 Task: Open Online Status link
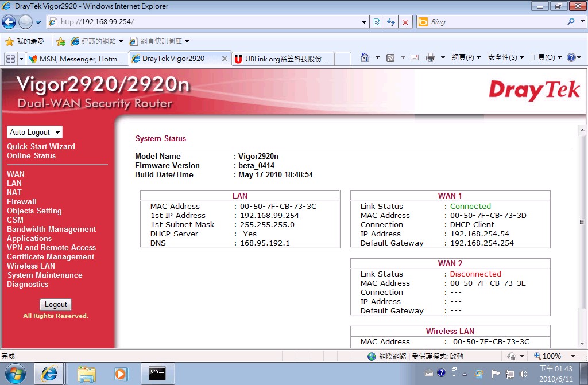(x=31, y=156)
